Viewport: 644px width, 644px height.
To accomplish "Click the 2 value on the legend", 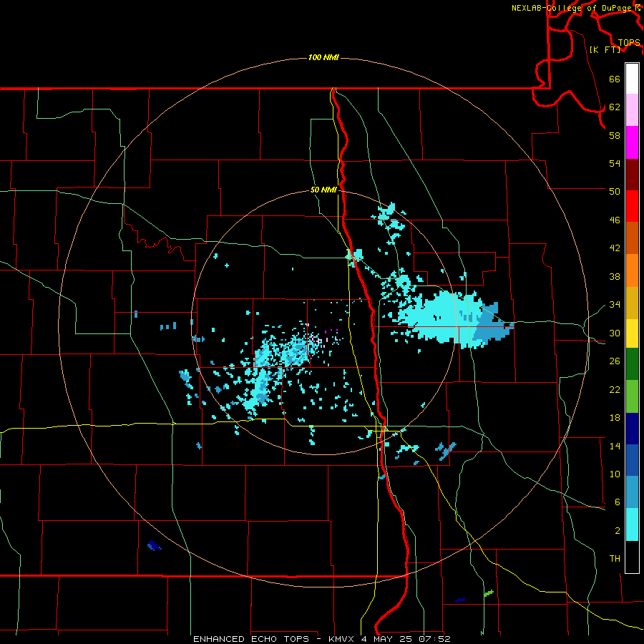I will [x=617, y=531].
